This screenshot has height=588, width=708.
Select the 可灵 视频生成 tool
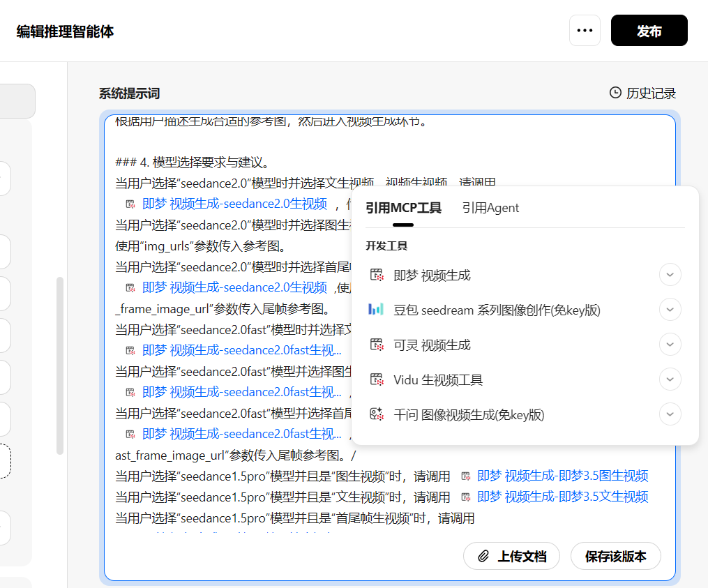(525, 345)
